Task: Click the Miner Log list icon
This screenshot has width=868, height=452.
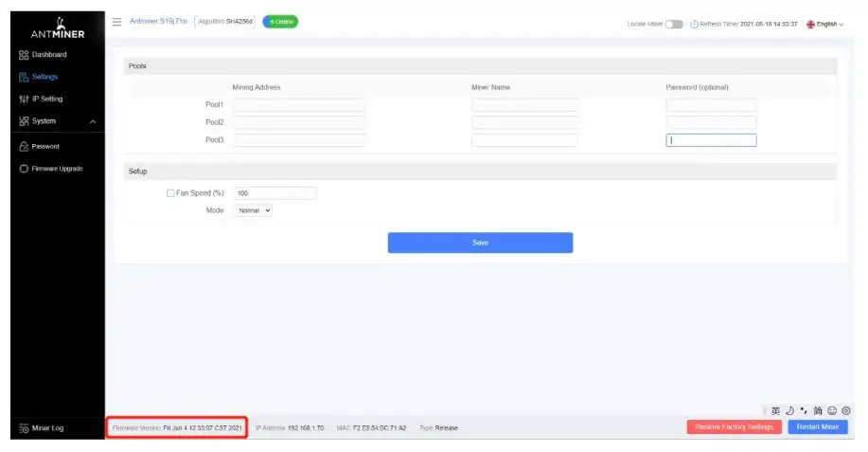Action: pos(24,428)
